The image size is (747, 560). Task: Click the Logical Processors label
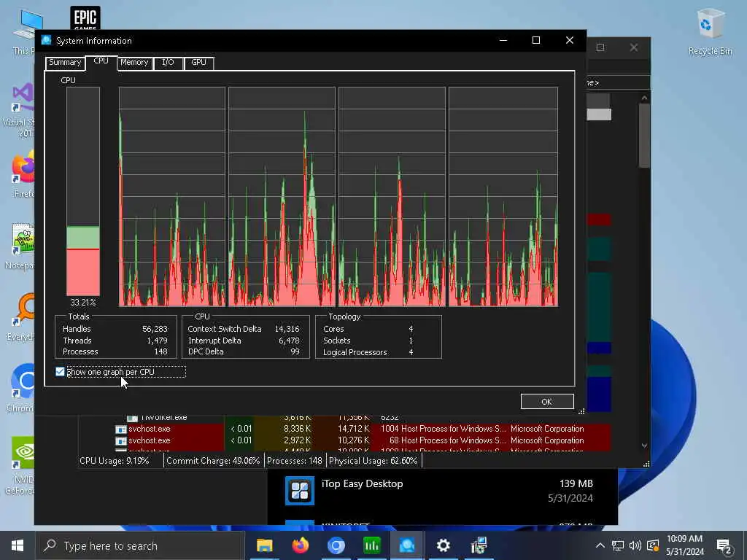click(x=355, y=352)
